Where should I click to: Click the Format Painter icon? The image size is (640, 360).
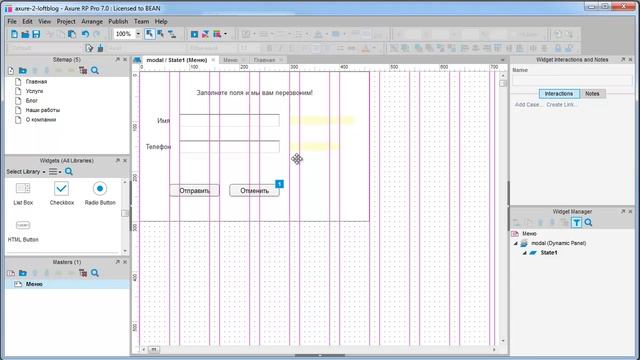point(89,48)
